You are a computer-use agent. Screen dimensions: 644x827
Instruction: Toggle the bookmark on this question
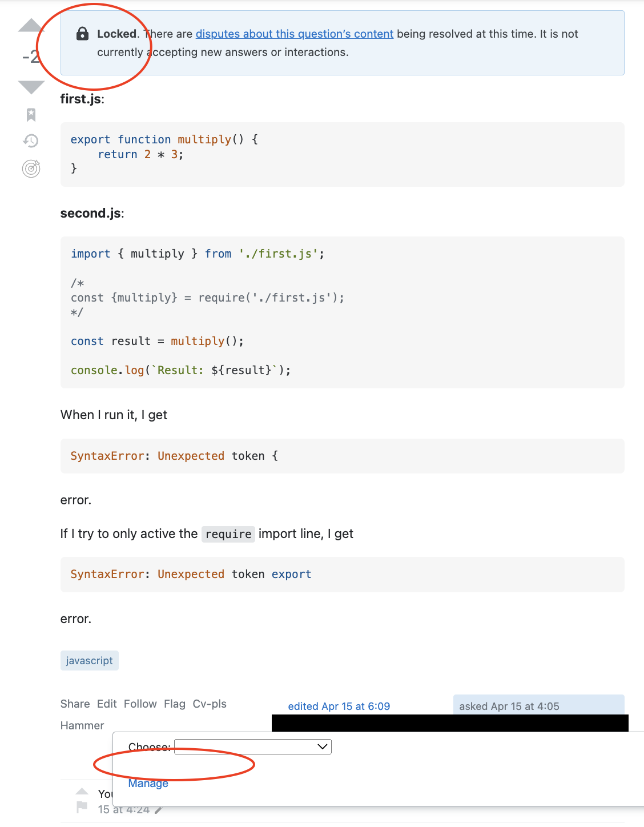tap(31, 115)
